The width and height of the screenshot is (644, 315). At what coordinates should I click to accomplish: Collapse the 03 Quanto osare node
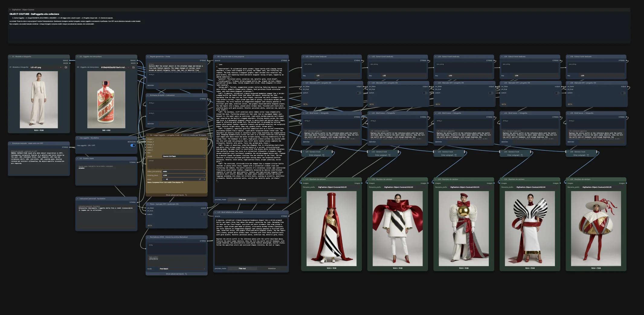point(77,158)
